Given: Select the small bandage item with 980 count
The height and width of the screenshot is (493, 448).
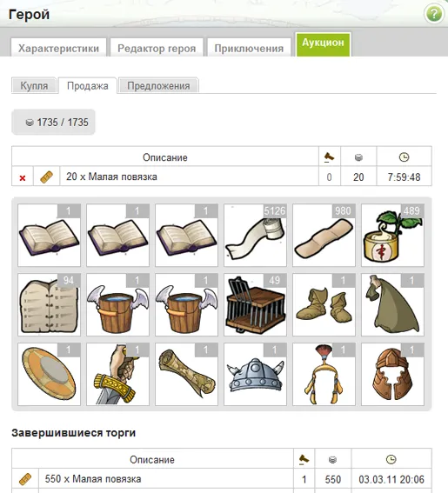Looking at the screenshot, I should point(324,235).
